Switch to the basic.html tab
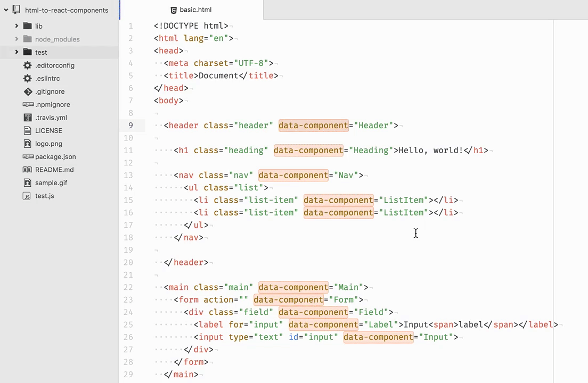This screenshot has width=588, height=383. [195, 10]
